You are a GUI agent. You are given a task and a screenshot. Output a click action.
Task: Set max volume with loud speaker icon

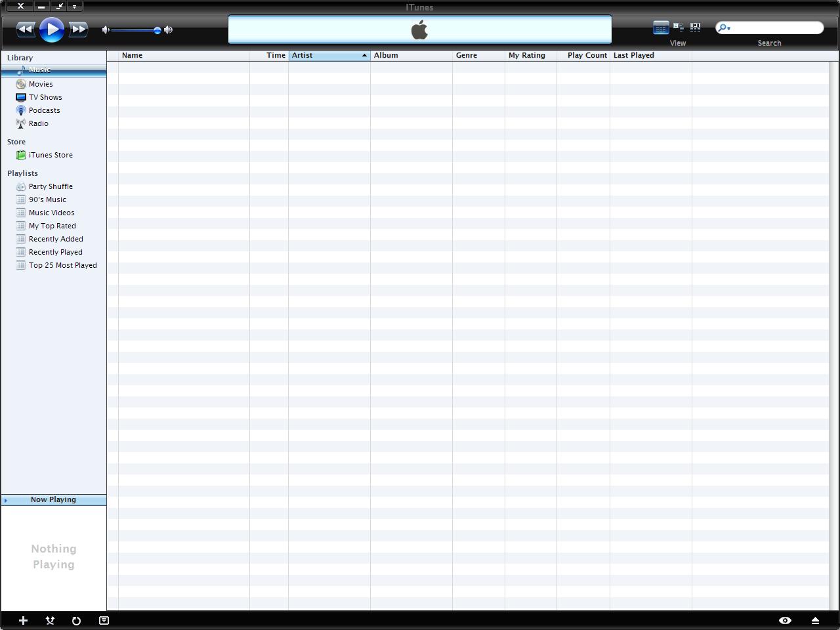point(169,30)
